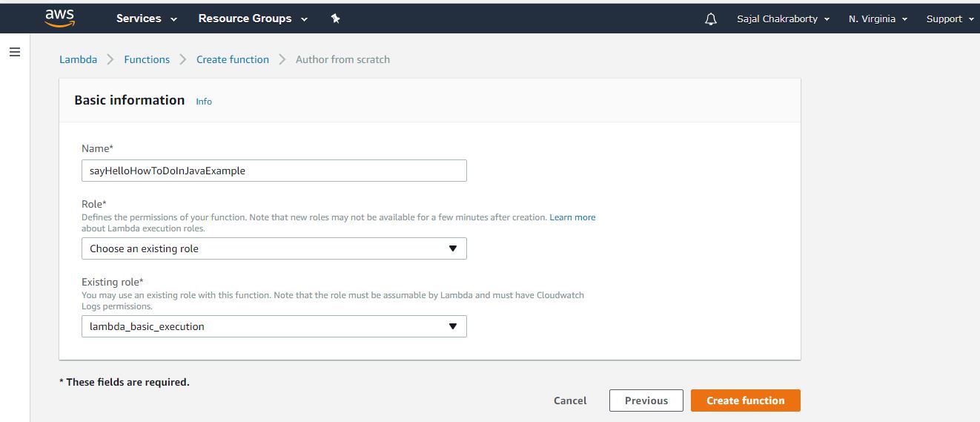Click the Create function breadcrumb link
The width and height of the screenshot is (980, 422).
coord(233,59)
